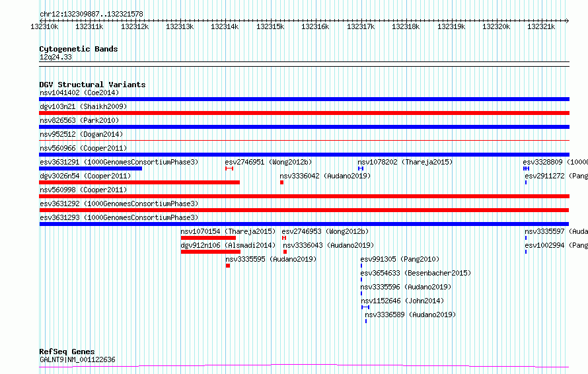Click esv3631292 (1000GenomesConsortiumPhase3) label
Viewport: 588px width, 374px height.
coord(119,204)
